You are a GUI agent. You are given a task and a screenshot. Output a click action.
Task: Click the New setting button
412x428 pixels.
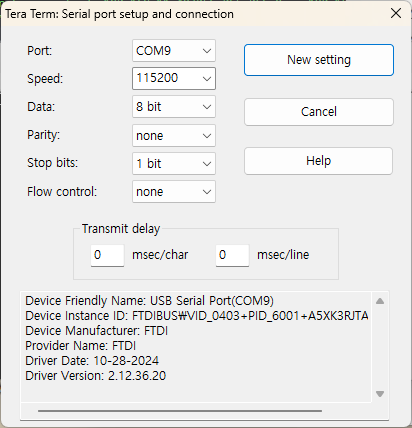click(x=319, y=60)
